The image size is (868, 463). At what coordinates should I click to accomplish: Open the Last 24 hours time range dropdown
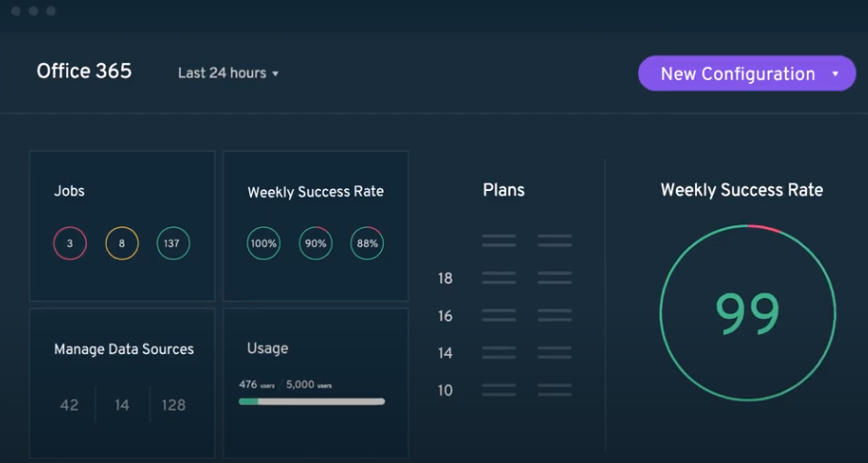point(228,74)
